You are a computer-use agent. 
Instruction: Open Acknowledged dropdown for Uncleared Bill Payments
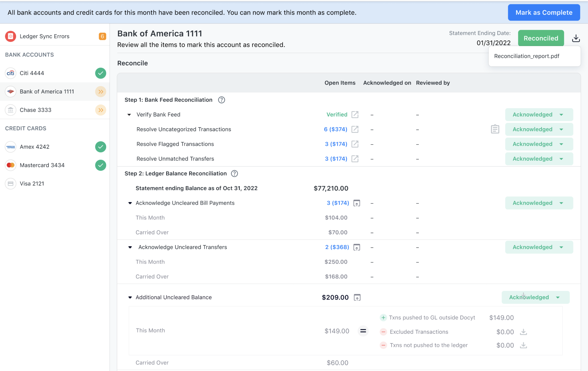(539, 203)
